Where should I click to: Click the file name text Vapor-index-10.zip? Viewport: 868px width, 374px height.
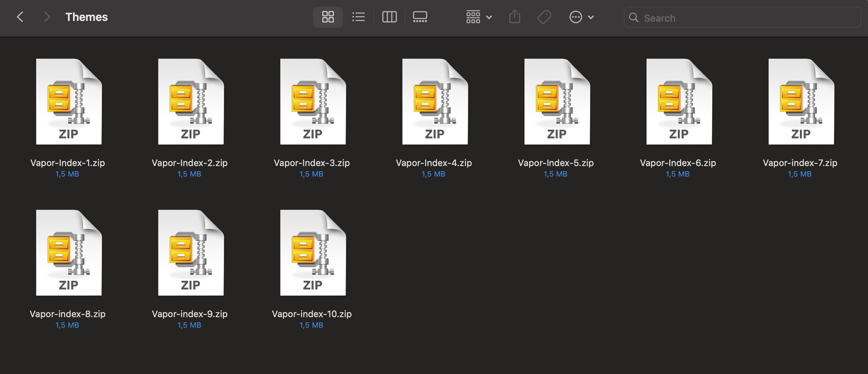tap(312, 314)
